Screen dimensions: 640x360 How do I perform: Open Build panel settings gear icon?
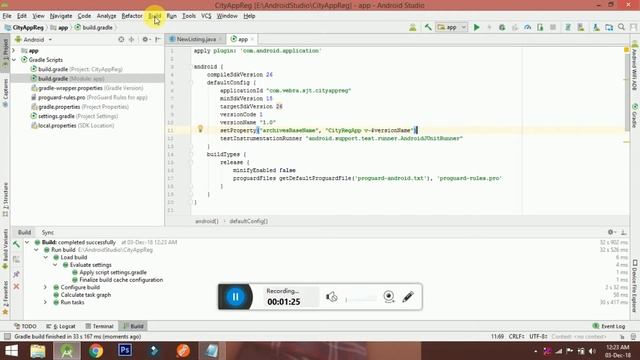click(611, 232)
